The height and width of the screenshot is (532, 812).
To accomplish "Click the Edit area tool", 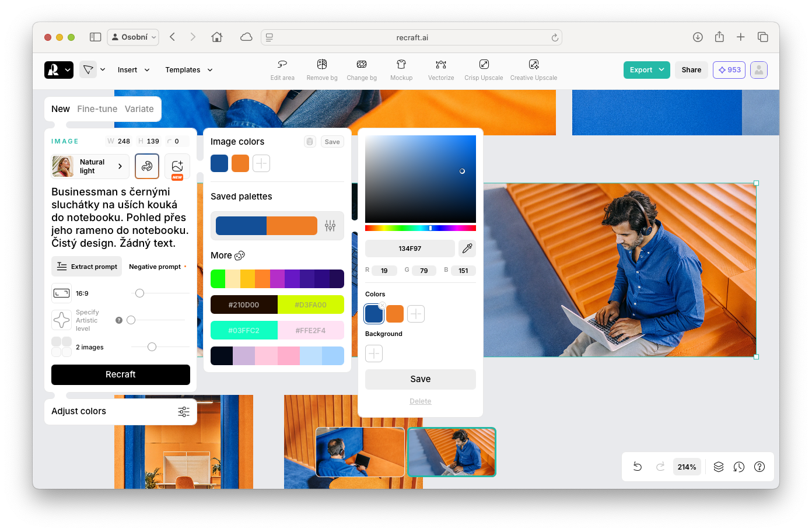I will coord(282,69).
